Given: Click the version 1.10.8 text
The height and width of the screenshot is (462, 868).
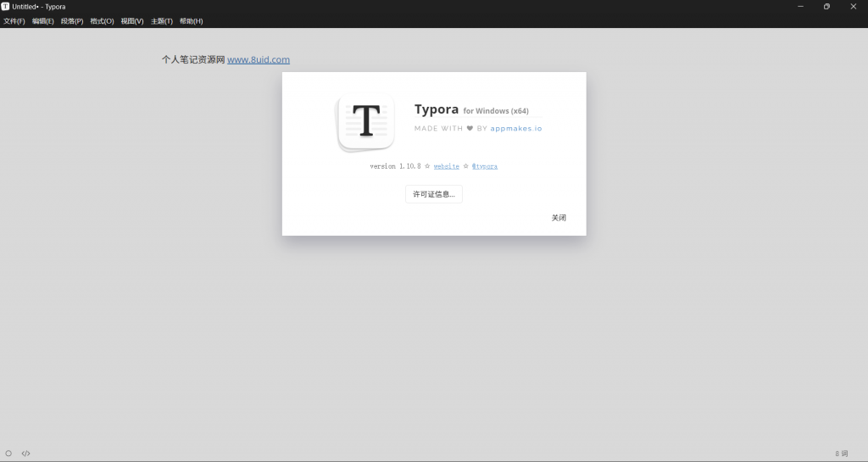Looking at the screenshot, I should pos(395,166).
